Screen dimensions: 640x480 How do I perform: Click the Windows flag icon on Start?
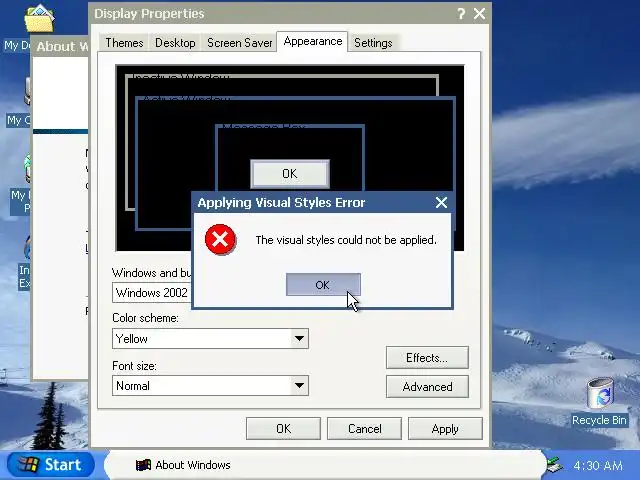click(27, 464)
